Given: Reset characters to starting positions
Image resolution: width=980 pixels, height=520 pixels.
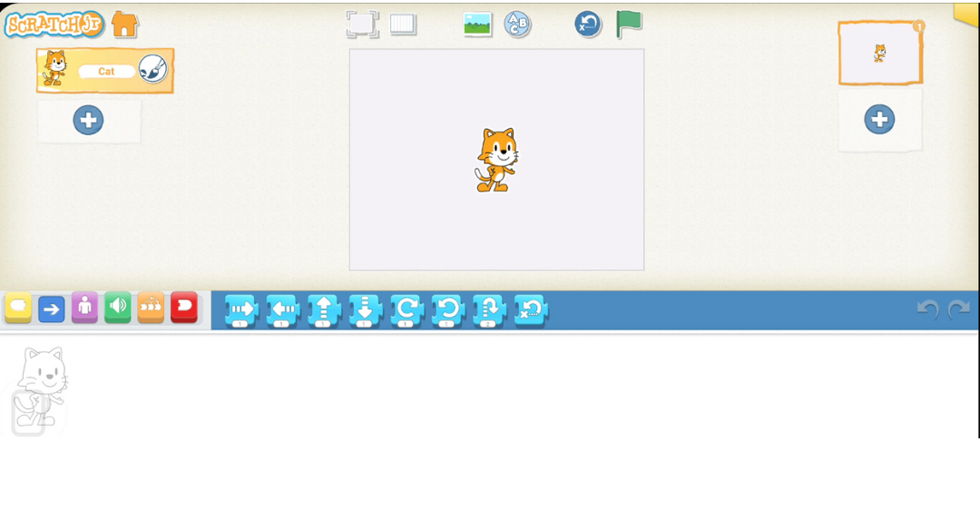Looking at the screenshot, I should (588, 25).
